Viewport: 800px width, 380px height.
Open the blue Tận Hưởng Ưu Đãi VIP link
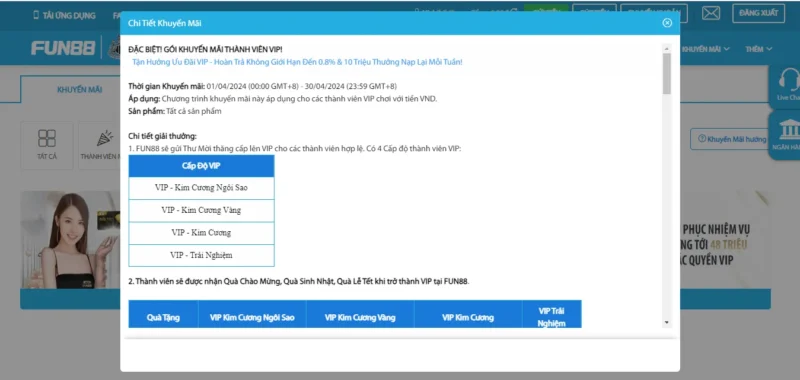[297, 62]
